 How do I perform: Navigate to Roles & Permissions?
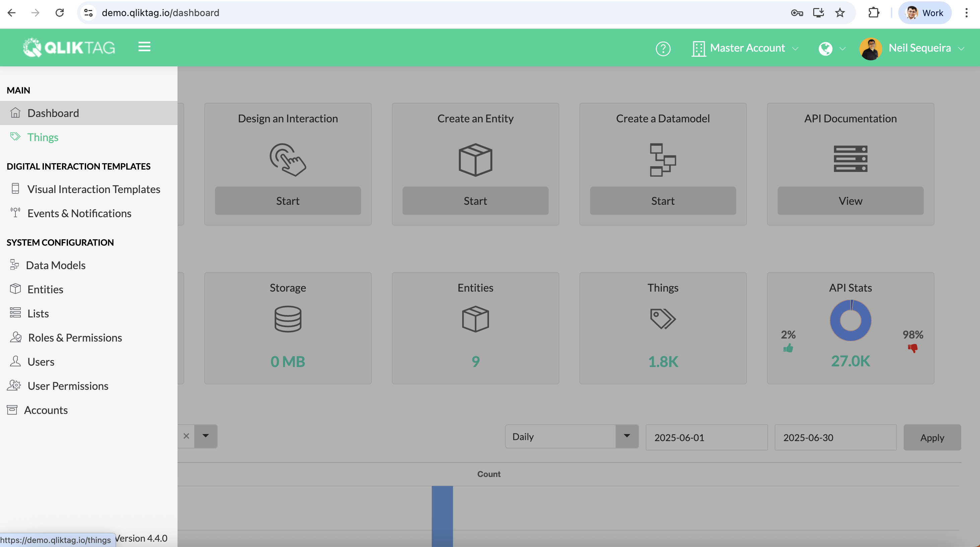click(75, 338)
